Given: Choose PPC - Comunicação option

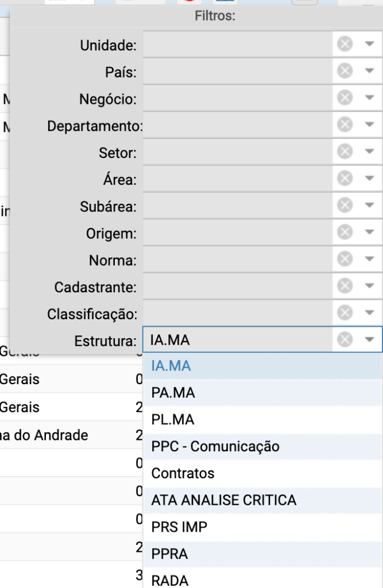Looking at the screenshot, I should 215,446.
